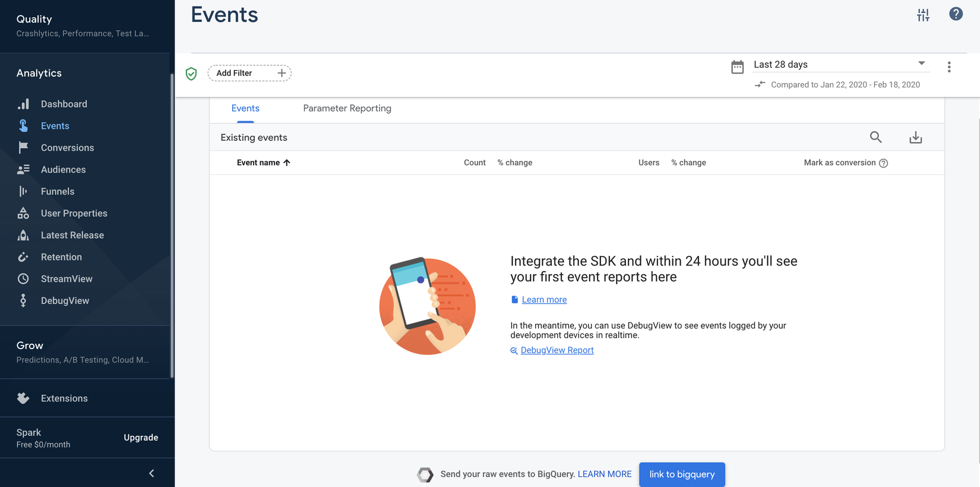Open User Properties in sidebar
Image resolution: width=980 pixels, height=487 pixels.
(74, 214)
